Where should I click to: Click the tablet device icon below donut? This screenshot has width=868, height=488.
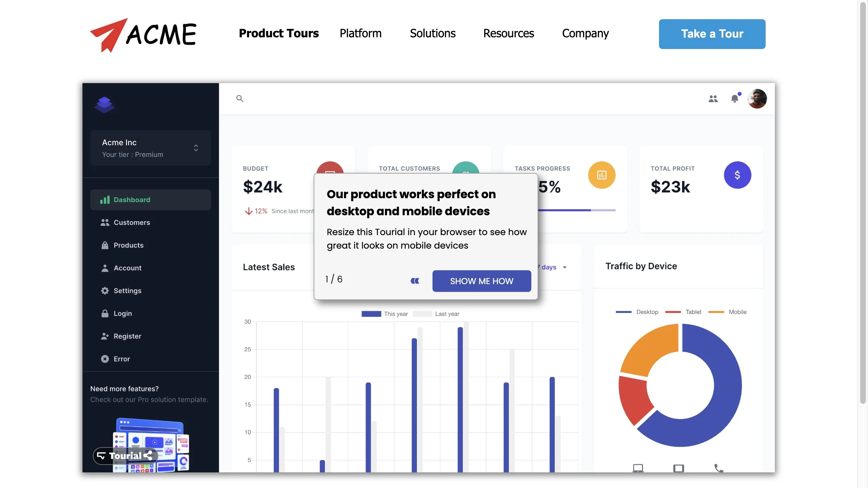(679, 468)
